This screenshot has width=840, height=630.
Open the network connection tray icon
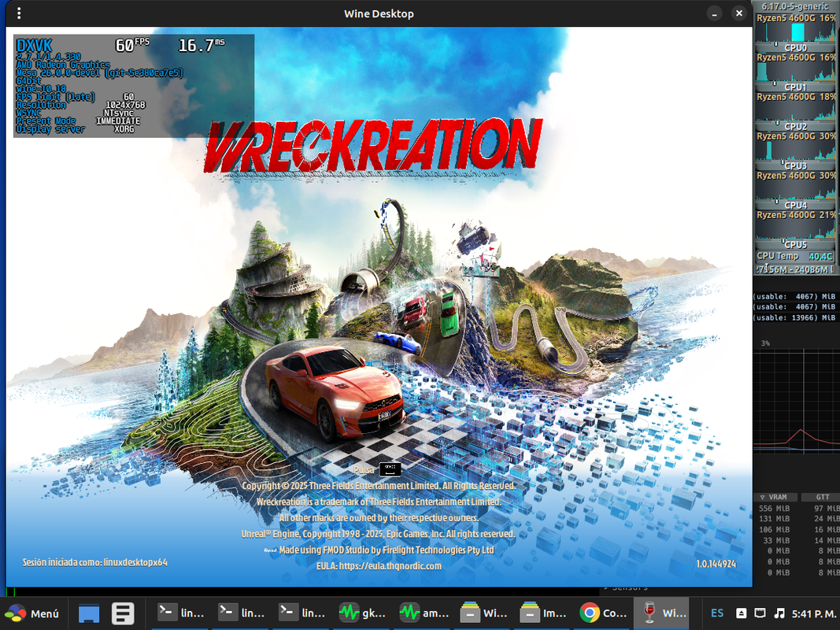[x=760, y=613]
